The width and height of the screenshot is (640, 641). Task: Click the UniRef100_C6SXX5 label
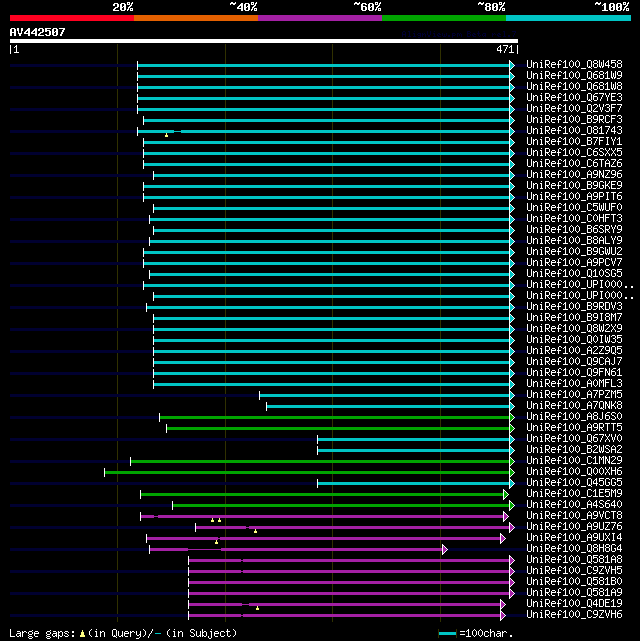pyautogui.click(x=574, y=152)
